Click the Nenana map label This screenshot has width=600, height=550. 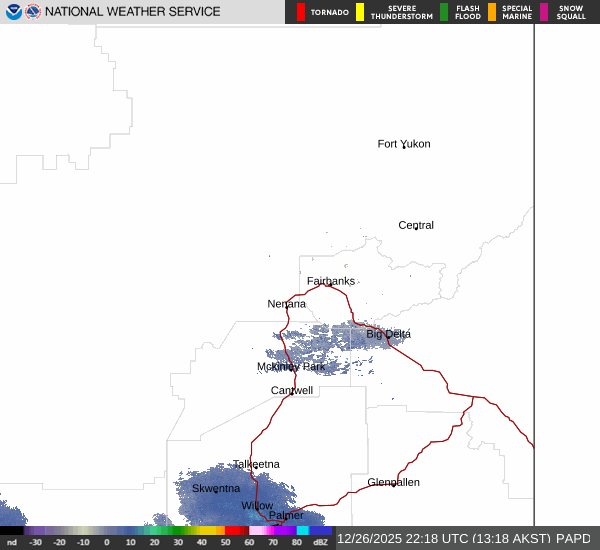(287, 304)
